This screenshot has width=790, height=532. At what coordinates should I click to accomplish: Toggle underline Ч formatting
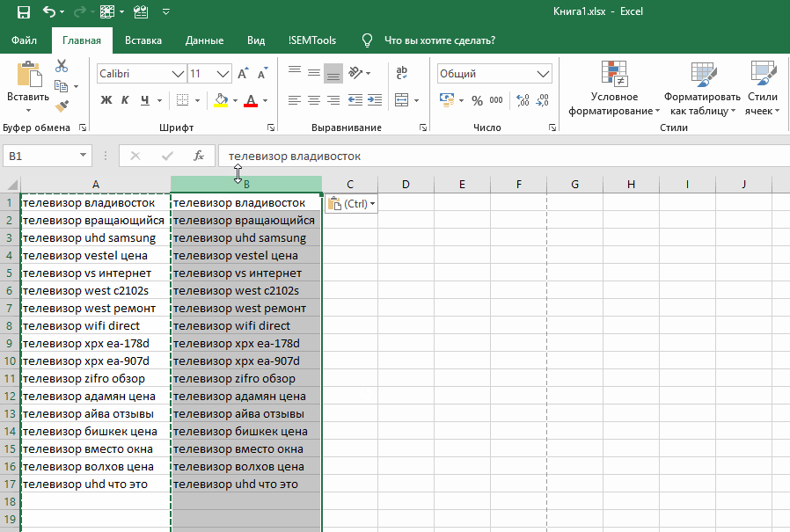point(145,99)
